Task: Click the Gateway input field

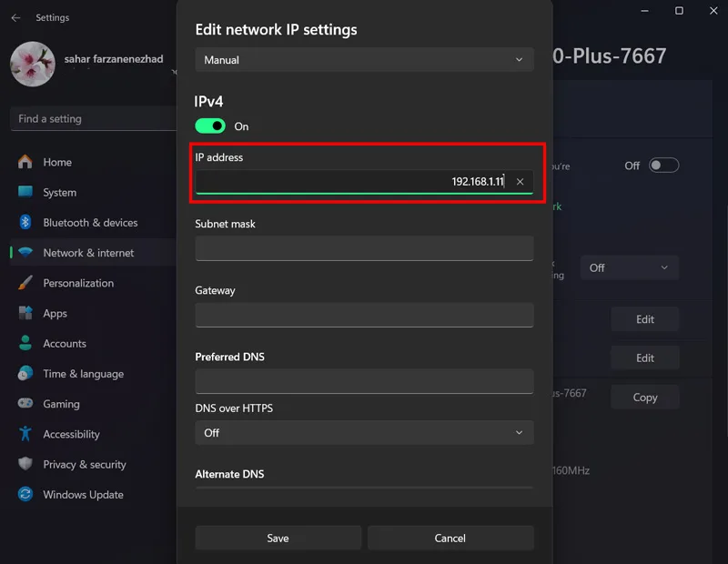Action: coord(365,315)
